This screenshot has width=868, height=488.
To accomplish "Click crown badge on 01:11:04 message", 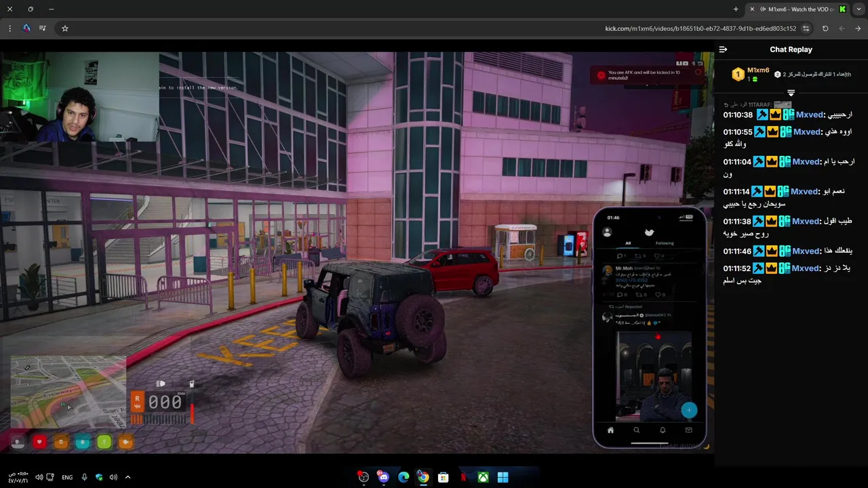I will [772, 162].
